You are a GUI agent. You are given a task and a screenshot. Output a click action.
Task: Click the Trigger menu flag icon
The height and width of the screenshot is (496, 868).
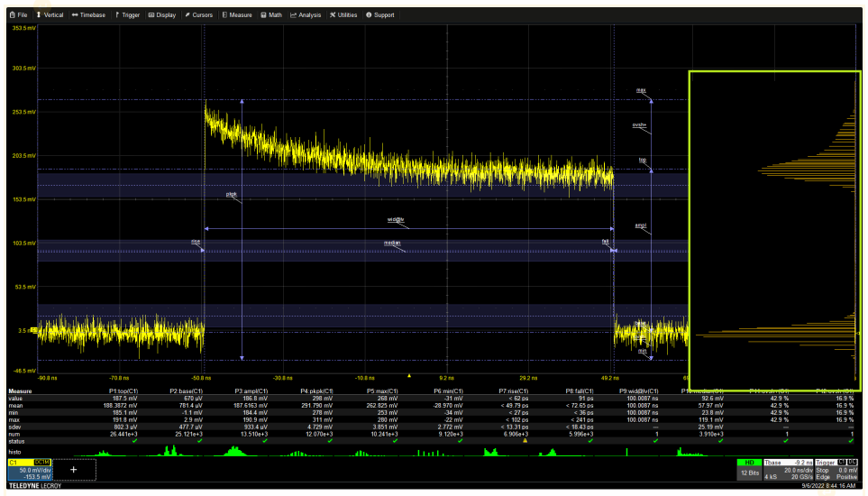tap(116, 15)
